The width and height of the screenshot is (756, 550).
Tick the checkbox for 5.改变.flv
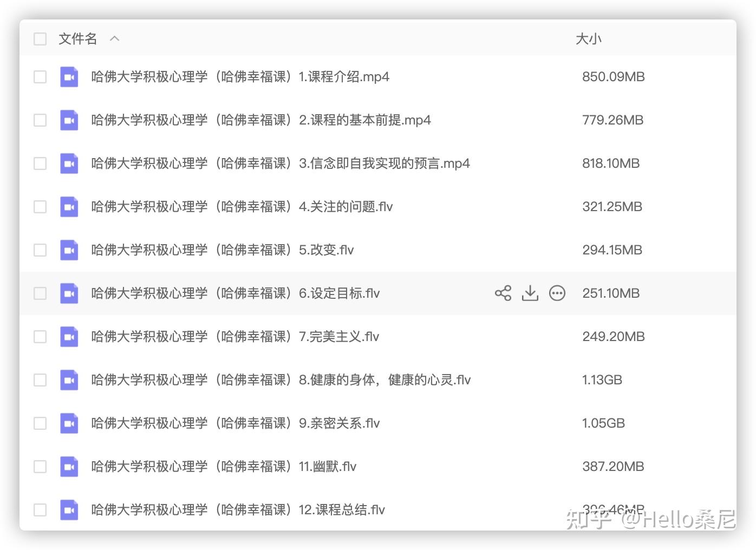tap(40, 250)
